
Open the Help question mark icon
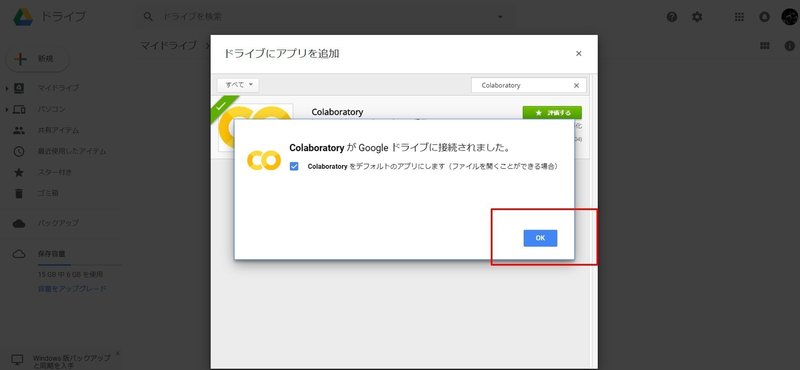pos(672,17)
